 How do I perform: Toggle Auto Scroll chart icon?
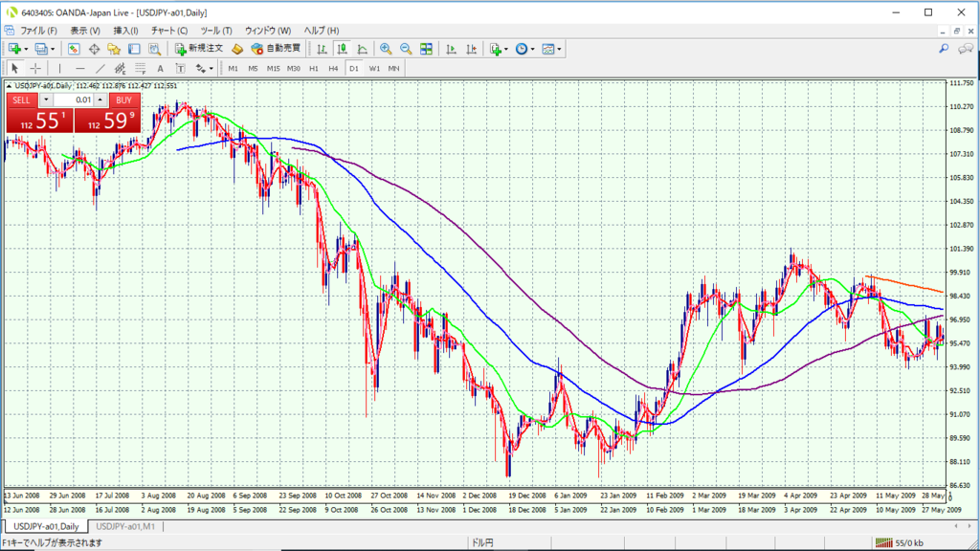click(452, 49)
